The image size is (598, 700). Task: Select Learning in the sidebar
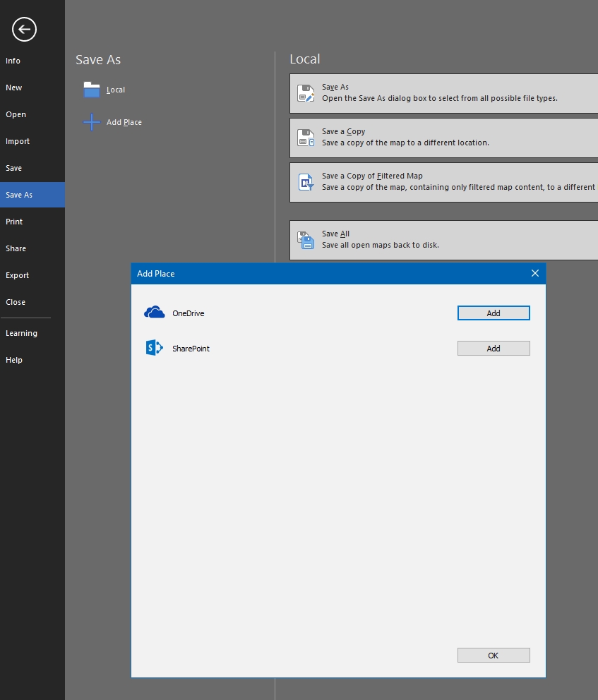(x=21, y=333)
